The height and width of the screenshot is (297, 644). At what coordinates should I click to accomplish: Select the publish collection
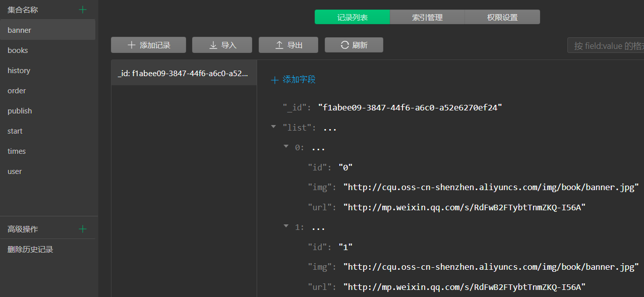tap(47, 110)
